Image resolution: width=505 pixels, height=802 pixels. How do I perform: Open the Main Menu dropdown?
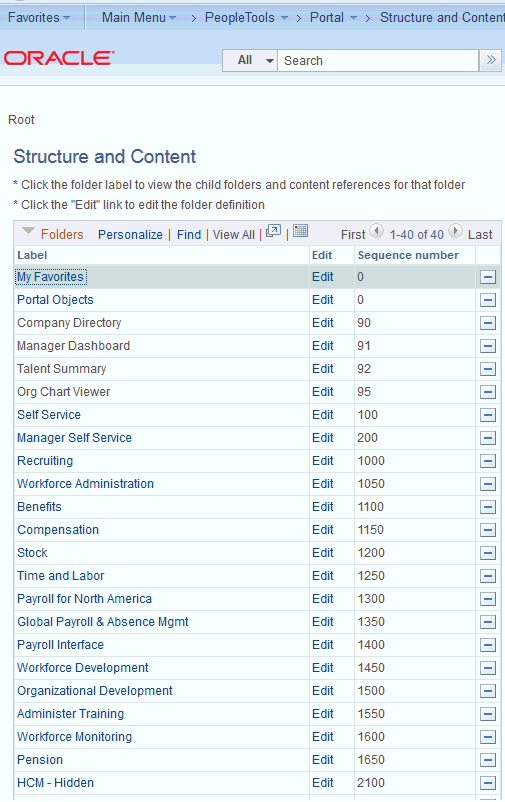click(x=139, y=17)
